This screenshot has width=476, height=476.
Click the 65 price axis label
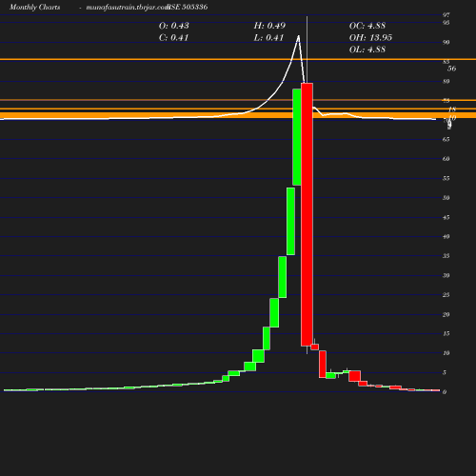pyautogui.click(x=446, y=139)
